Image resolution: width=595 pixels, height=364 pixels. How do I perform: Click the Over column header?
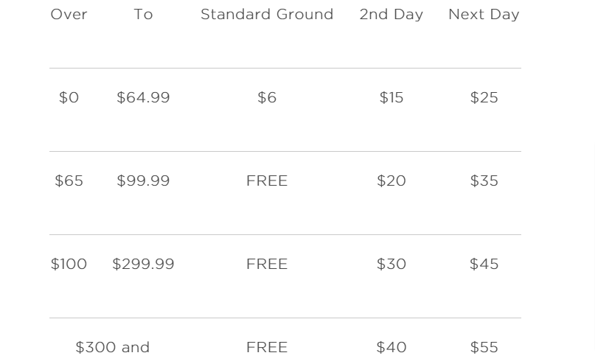point(69,15)
